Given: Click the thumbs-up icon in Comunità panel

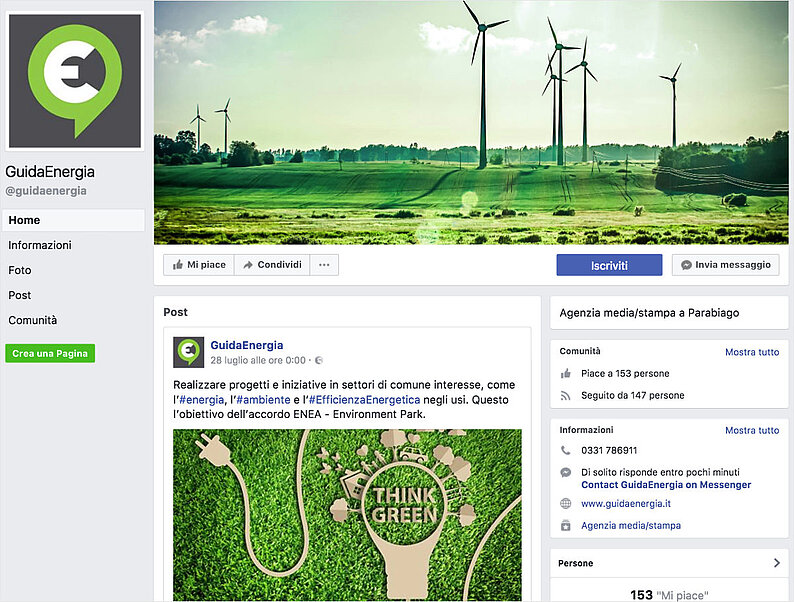Looking at the screenshot, I should 566,374.
